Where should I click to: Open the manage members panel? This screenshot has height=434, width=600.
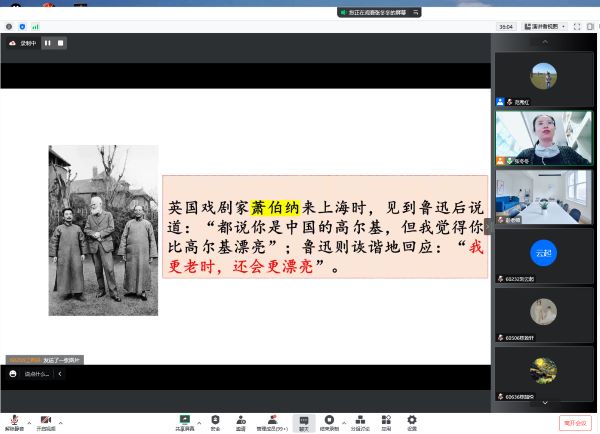[x=271, y=422]
